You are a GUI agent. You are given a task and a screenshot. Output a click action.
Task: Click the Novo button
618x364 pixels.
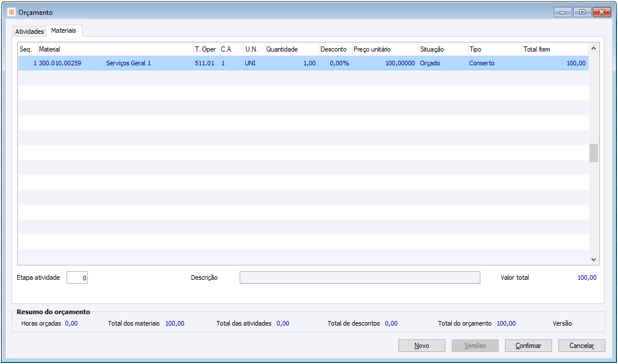(x=422, y=346)
